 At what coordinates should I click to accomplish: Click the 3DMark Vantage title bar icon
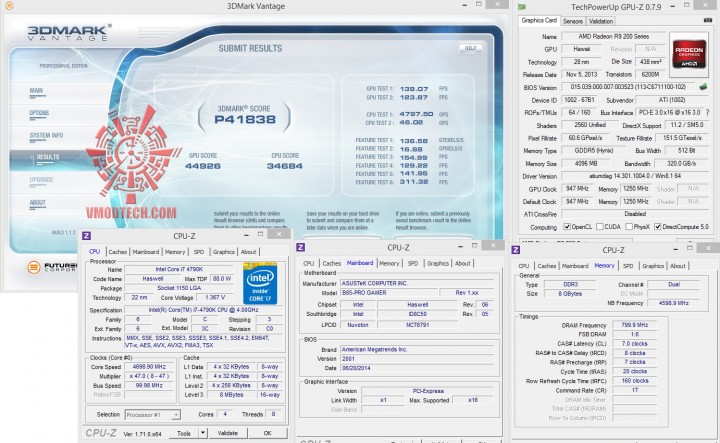pos(9,6)
